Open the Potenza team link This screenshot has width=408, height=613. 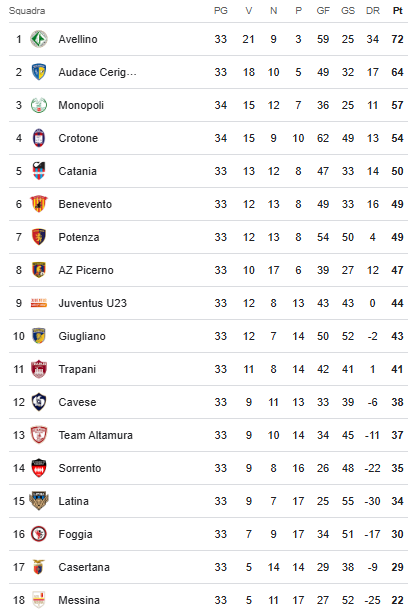click(x=79, y=237)
